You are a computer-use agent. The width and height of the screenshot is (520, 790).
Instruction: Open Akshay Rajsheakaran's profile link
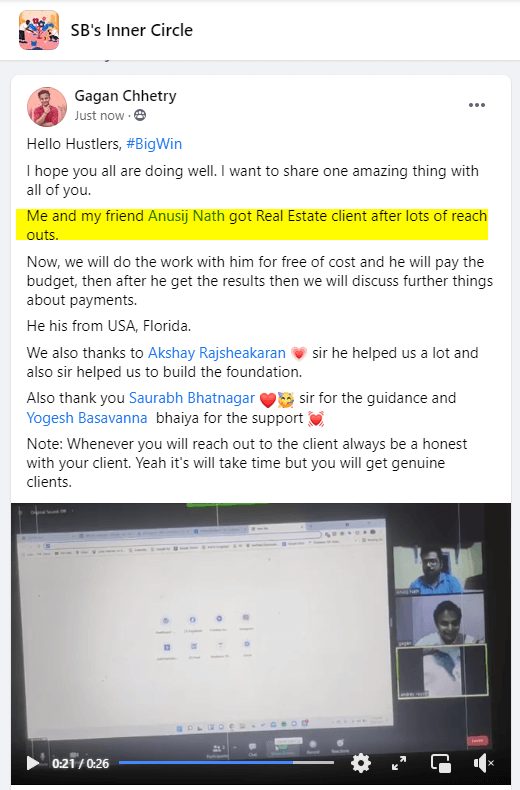click(217, 353)
